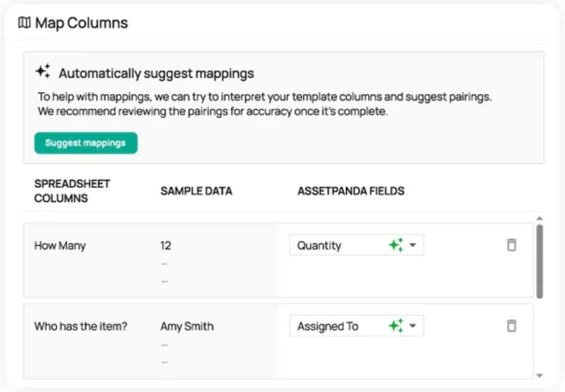
Task: Click the SAMPLE DATA column header
Action: pos(196,191)
